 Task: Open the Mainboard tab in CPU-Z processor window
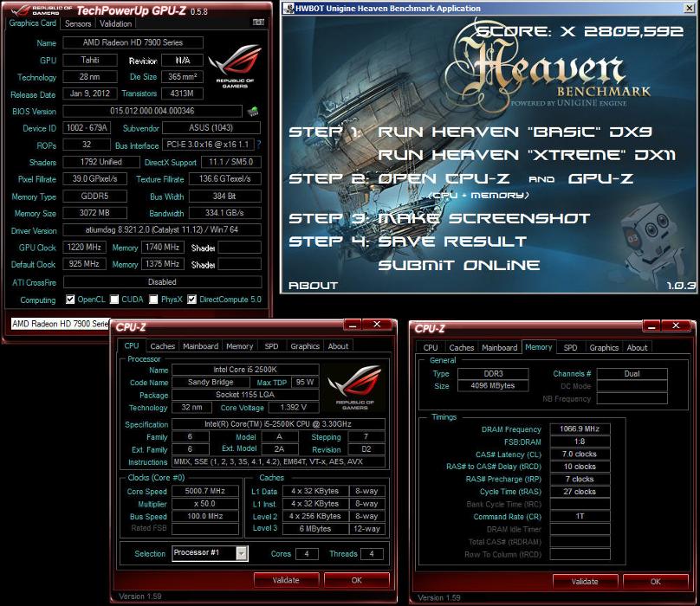(200, 345)
